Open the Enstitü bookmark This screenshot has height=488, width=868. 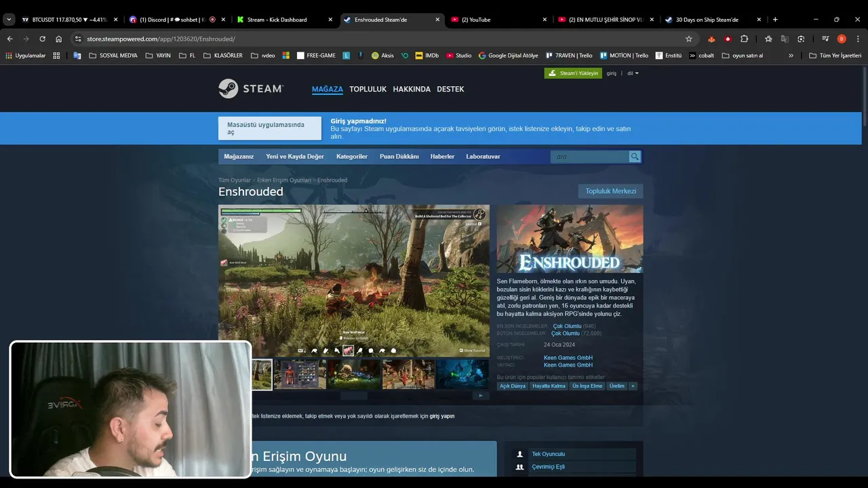[x=668, y=56]
